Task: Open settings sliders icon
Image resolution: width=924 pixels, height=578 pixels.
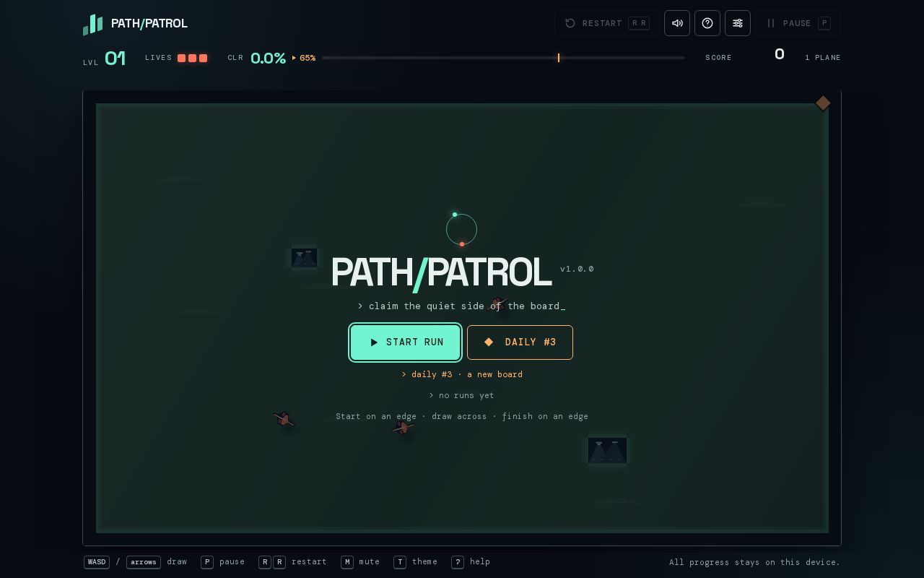Action: (738, 23)
